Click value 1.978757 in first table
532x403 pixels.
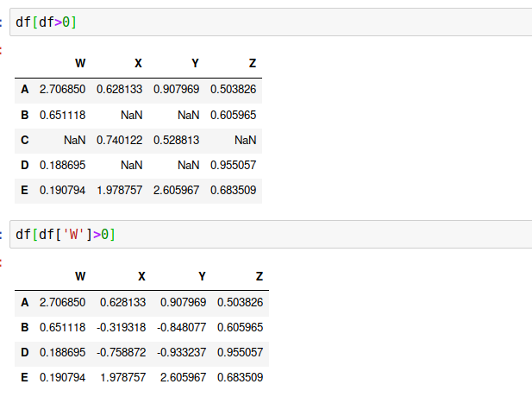pos(120,190)
